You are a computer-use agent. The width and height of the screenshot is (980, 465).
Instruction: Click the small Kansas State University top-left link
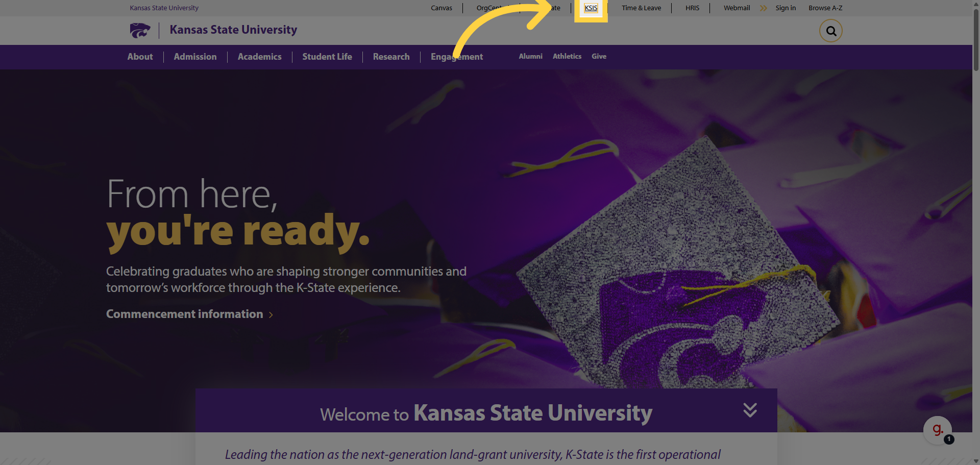tap(164, 8)
